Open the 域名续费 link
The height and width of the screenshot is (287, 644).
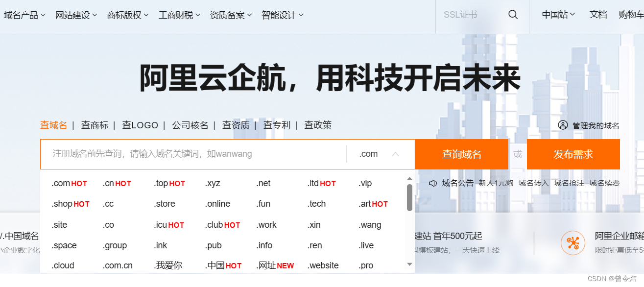point(604,183)
